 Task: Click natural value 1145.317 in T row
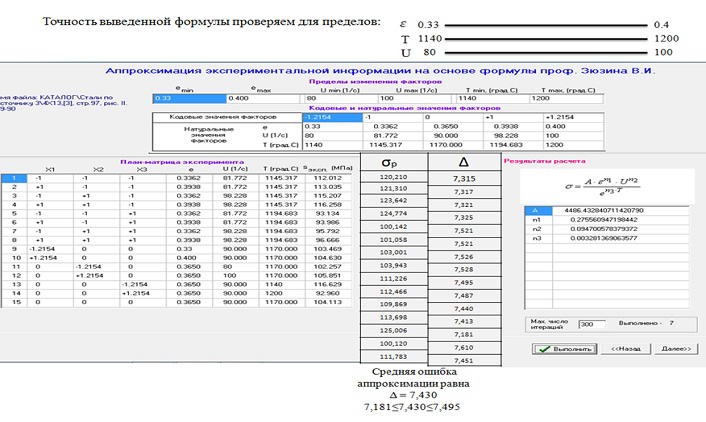click(x=393, y=145)
